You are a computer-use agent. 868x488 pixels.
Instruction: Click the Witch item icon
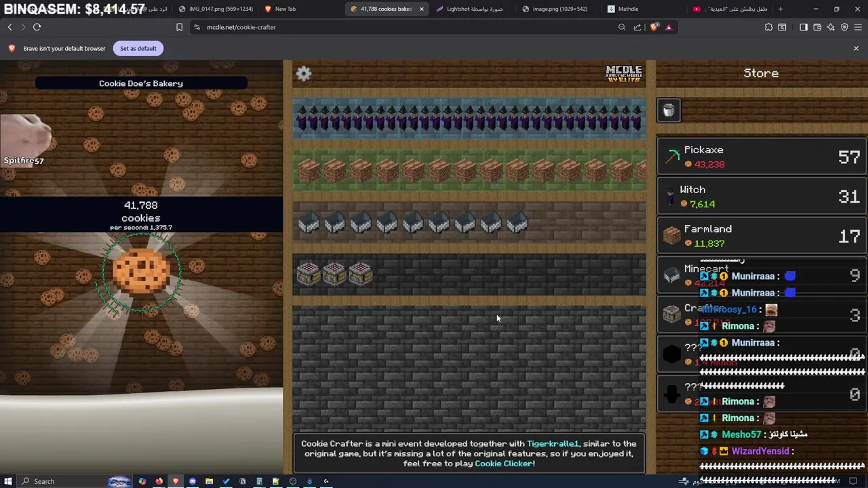[671, 197]
